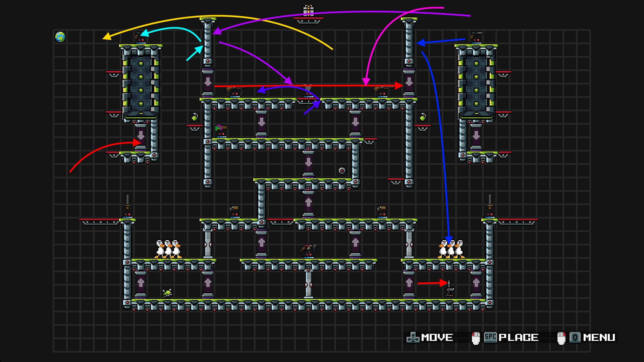Click the SPC key icon next to PLACE
Image resolution: width=644 pixels, height=362 pixels.
pyautogui.click(x=490, y=337)
